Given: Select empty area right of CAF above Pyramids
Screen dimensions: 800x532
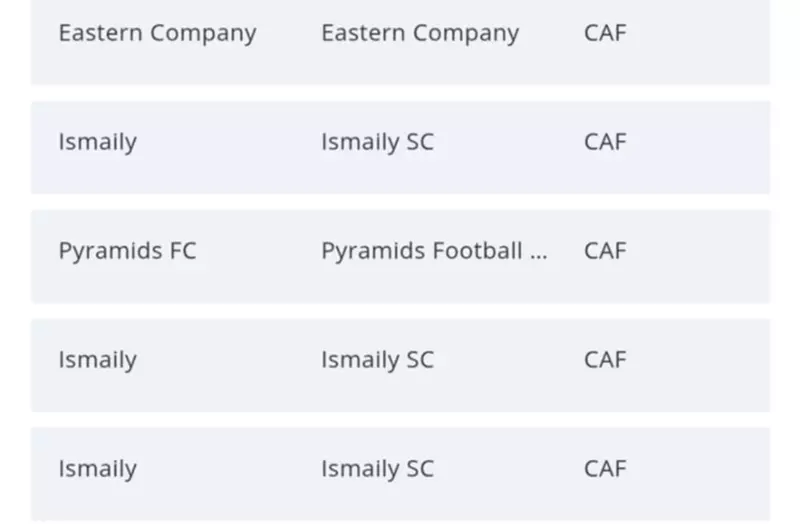Looking at the screenshot, I should click(x=699, y=147).
